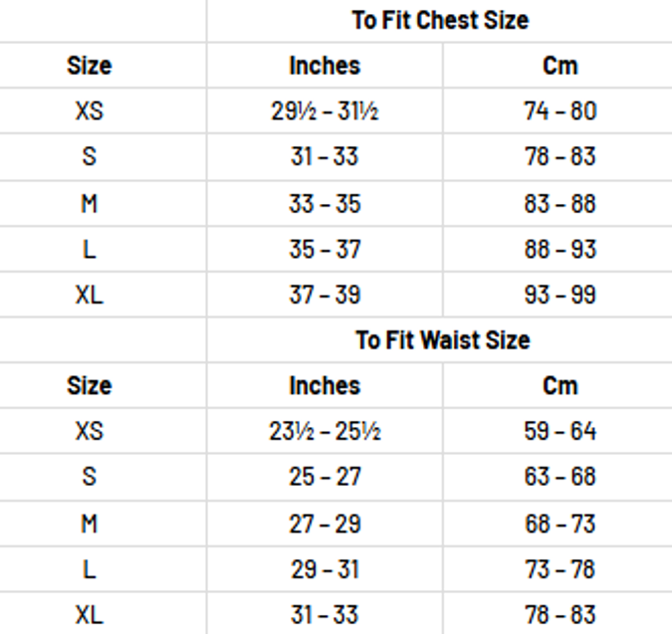Screen dimensions: 672x634
Task: Click the waist L cm value 73 – 78
Action: coord(560,569)
